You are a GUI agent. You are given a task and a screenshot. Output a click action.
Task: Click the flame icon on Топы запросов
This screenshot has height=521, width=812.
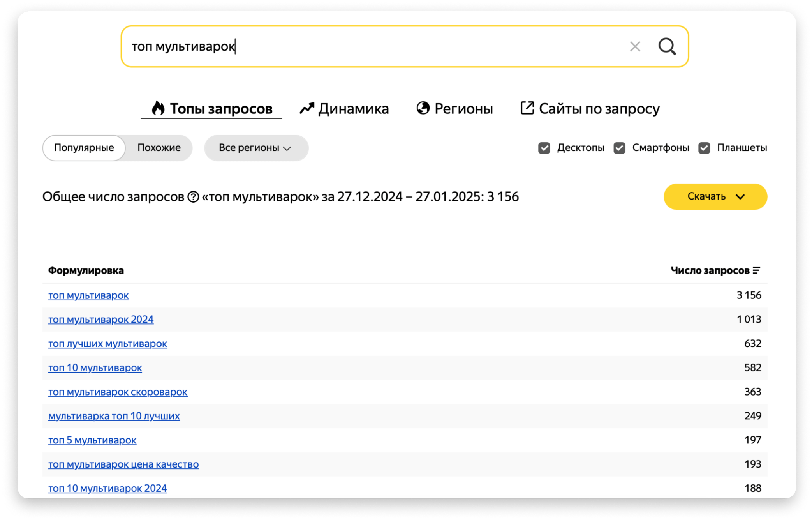click(x=158, y=108)
